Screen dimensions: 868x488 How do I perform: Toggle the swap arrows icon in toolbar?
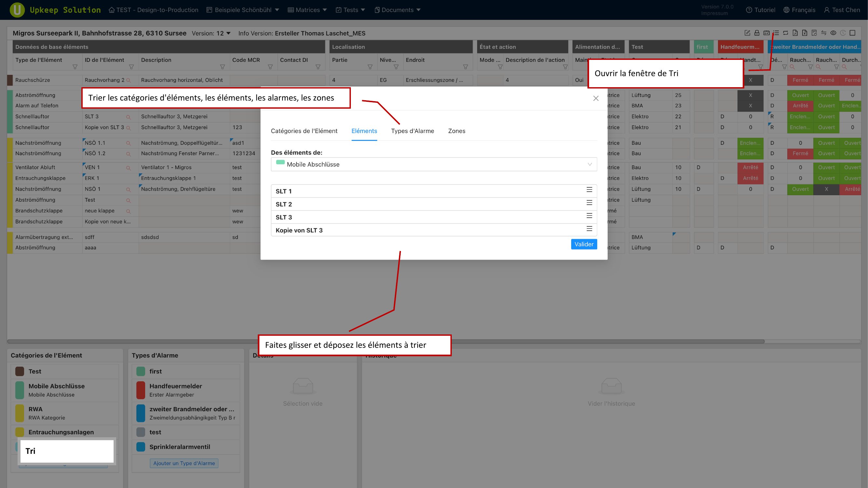click(823, 33)
